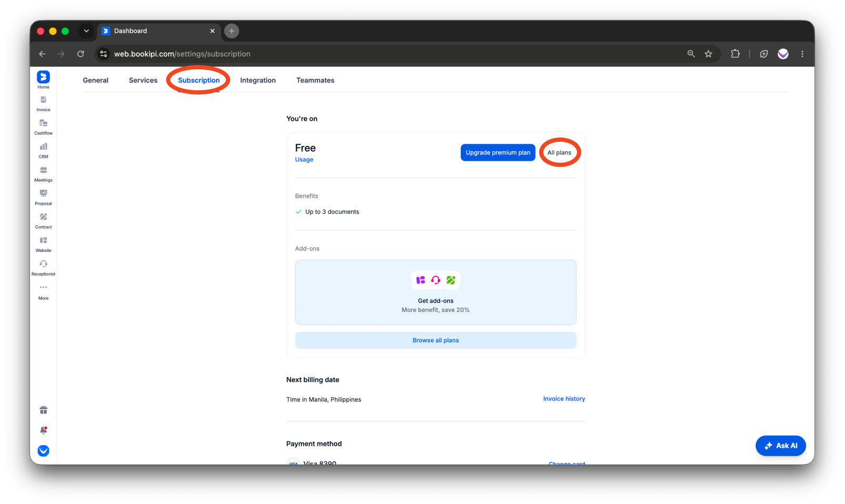The height and width of the screenshot is (504, 845).
Task: Click the website add-on icon in banner
Action: click(x=420, y=280)
